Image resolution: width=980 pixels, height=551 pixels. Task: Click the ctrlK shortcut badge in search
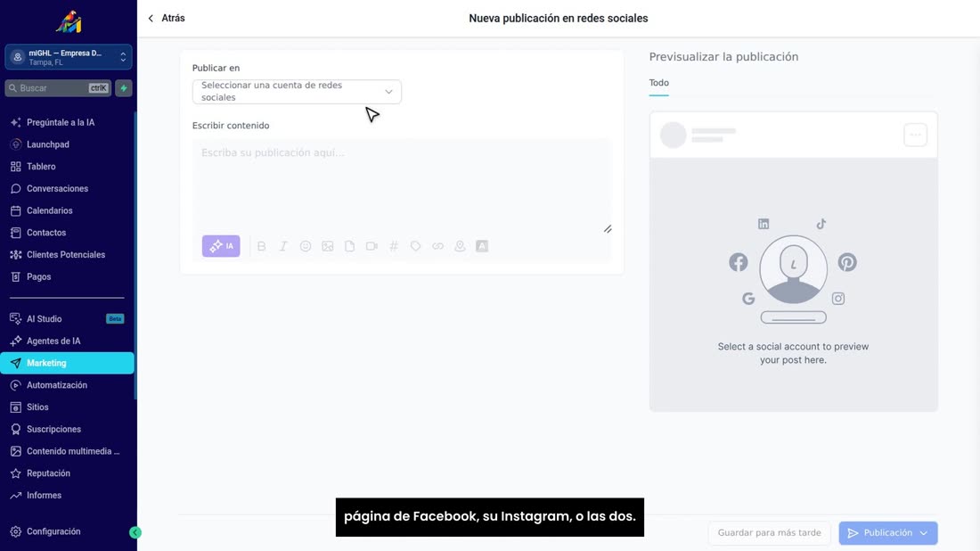[98, 88]
